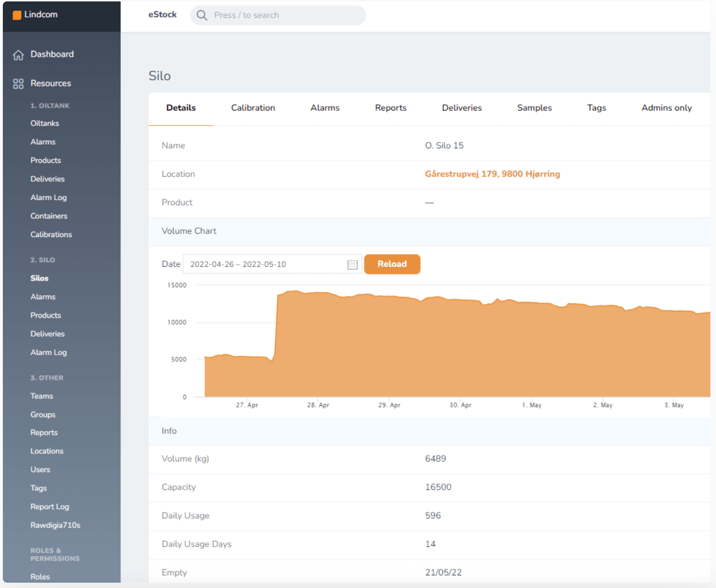Screen dimensions: 716x588
Task: Click the Lindcom logo icon
Action: point(17,15)
